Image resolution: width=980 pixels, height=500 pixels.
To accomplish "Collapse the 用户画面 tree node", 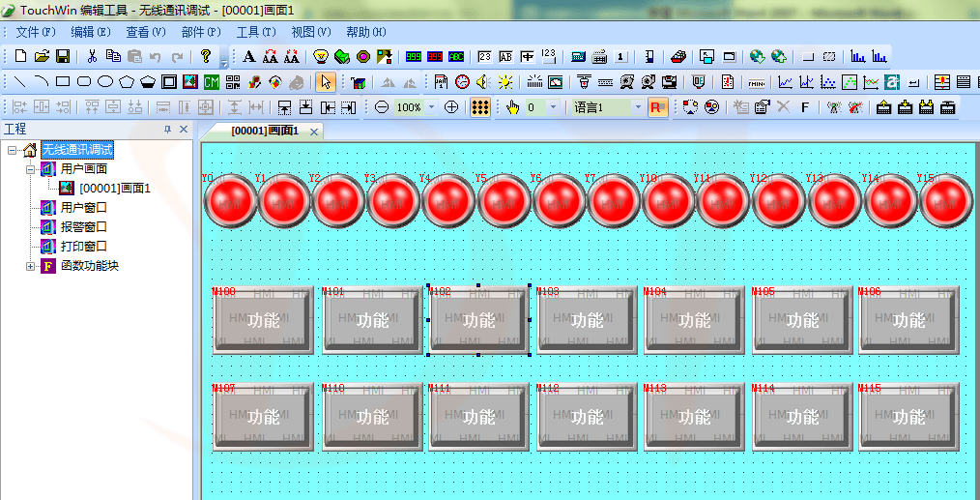I will tap(30, 169).
